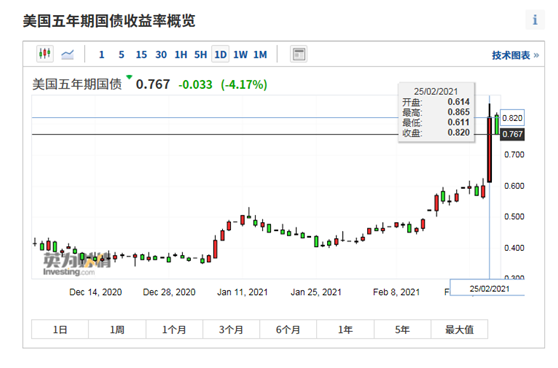Set range to 3个月

coord(231,330)
